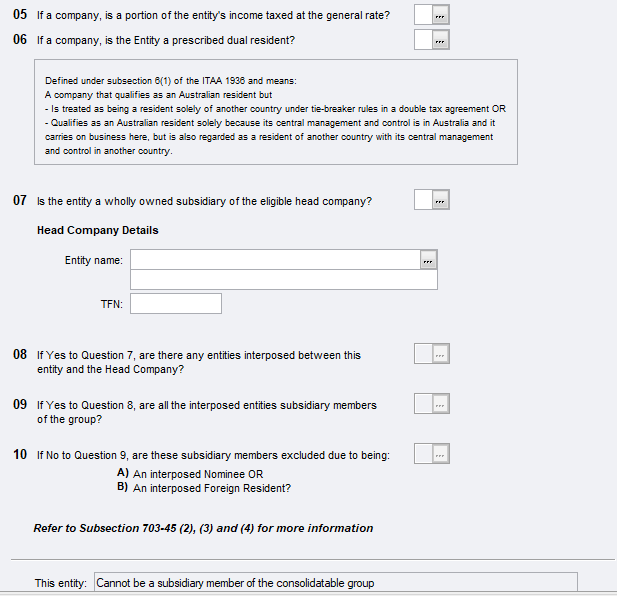Viewport: 617px width, 596px height.
Task: Open the ellipsis picker for question 07
Action: (x=441, y=200)
